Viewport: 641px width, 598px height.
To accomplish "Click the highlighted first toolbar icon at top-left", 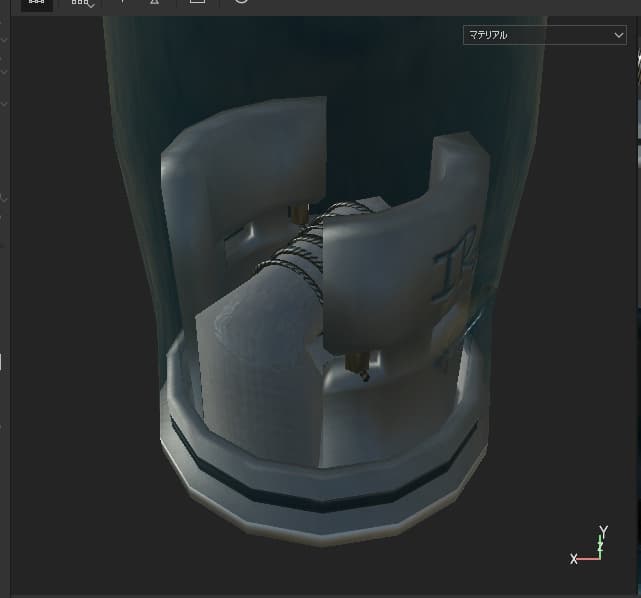I will pyautogui.click(x=36, y=4).
